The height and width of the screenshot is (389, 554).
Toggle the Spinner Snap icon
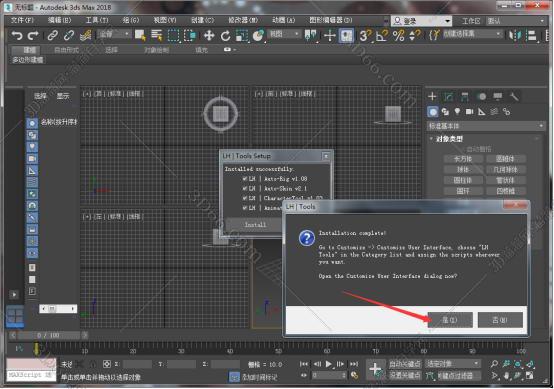(x=414, y=35)
